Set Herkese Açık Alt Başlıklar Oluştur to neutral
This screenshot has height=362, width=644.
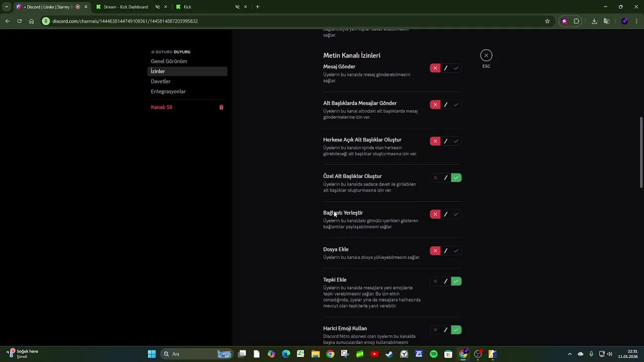pyautogui.click(x=446, y=141)
